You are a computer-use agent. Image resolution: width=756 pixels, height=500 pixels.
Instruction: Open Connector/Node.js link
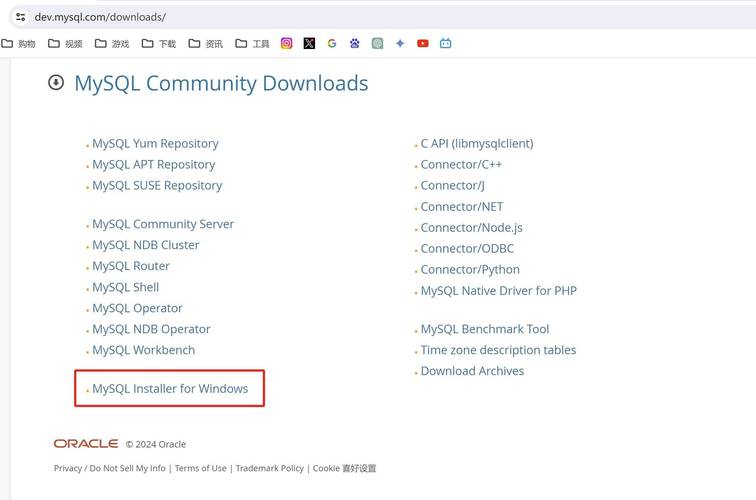point(472,228)
